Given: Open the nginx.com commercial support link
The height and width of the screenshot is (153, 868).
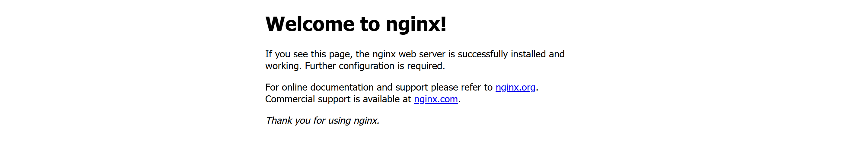Looking at the screenshot, I should coord(436,99).
